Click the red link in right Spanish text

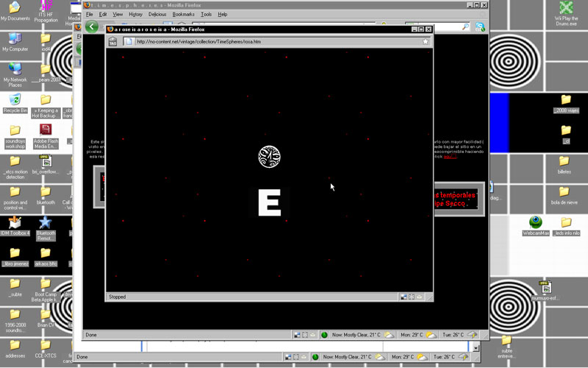pos(450,157)
